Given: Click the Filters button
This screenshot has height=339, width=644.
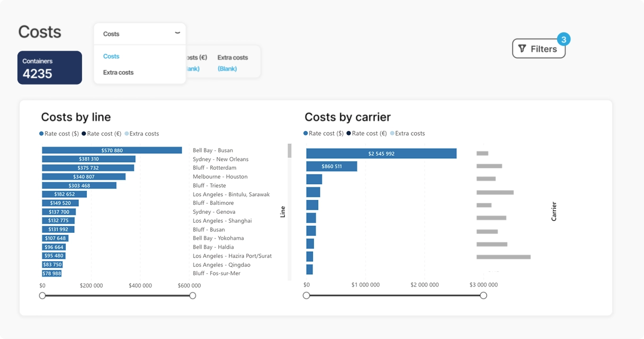Looking at the screenshot, I should tap(539, 49).
